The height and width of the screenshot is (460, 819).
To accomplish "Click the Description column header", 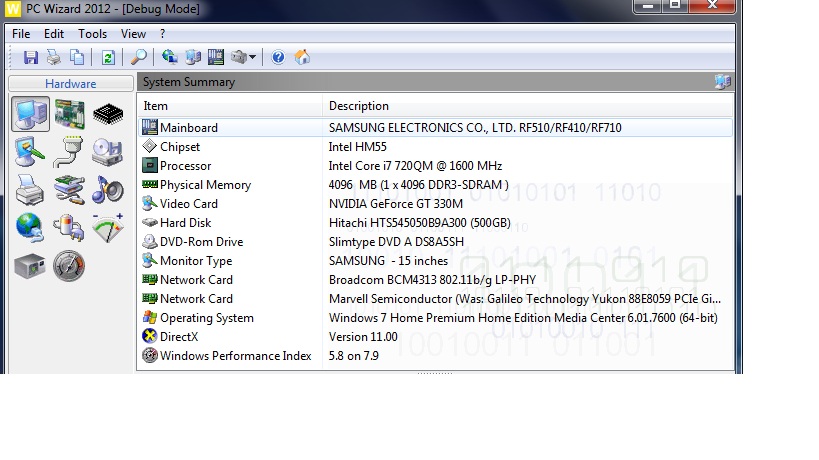I will 528,106.
